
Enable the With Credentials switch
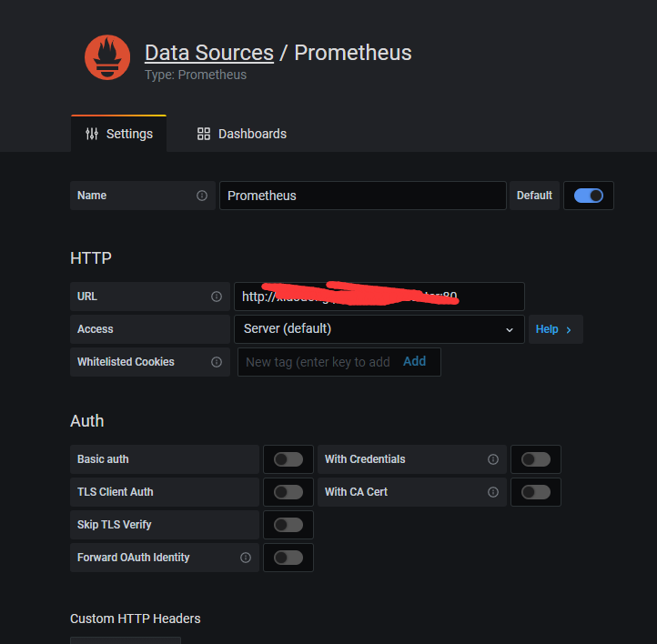coord(536,459)
